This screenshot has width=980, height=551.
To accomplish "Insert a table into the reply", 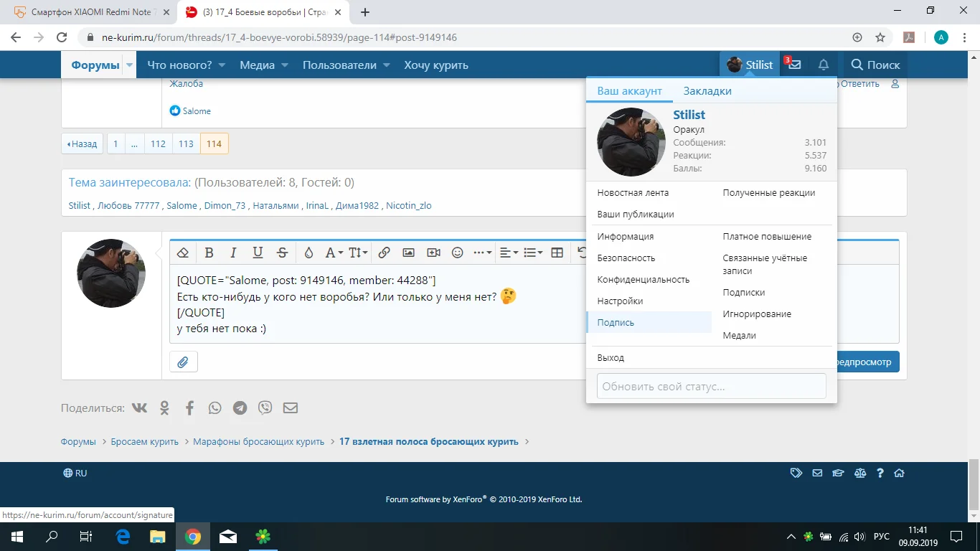I will pyautogui.click(x=557, y=253).
